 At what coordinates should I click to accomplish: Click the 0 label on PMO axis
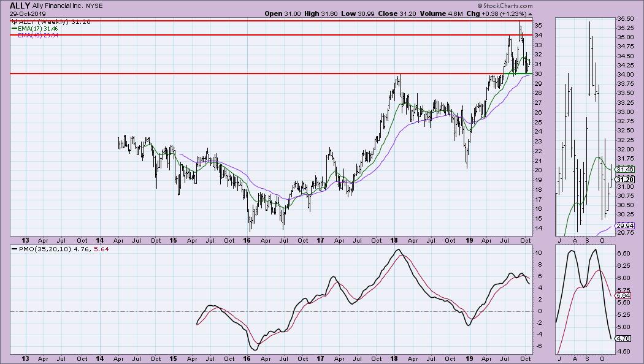(x=540, y=311)
